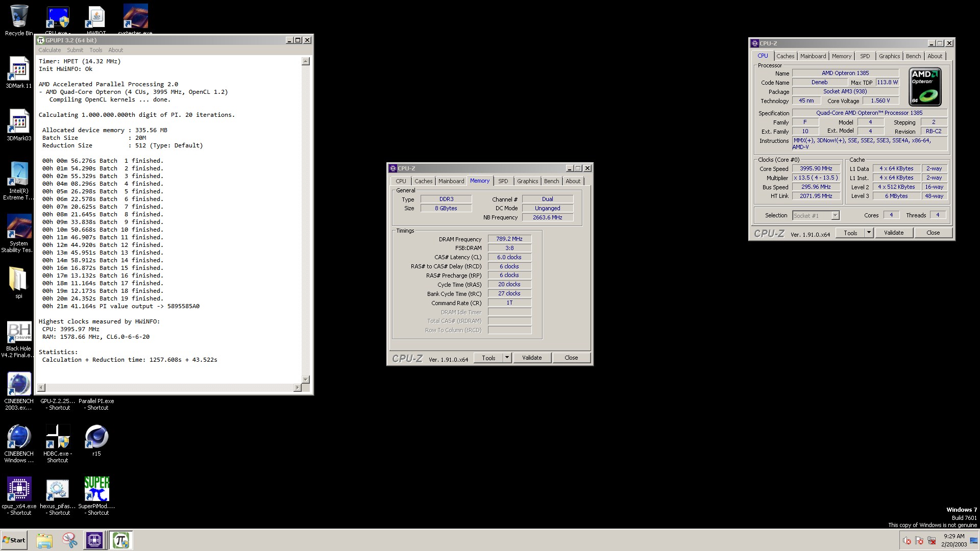Open Parallel PI.exe shortcut on desktop
This screenshot has width=980, height=551.
96,404
